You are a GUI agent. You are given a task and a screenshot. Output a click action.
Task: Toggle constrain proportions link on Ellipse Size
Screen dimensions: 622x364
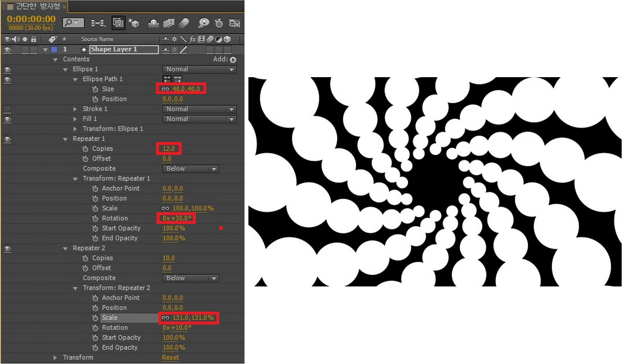pyautogui.click(x=165, y=89)
